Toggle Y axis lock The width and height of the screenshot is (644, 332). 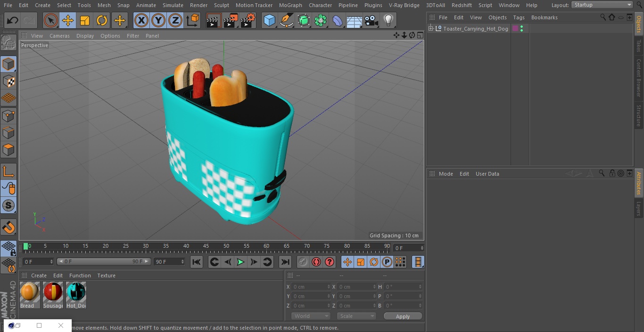pos(158,20)
